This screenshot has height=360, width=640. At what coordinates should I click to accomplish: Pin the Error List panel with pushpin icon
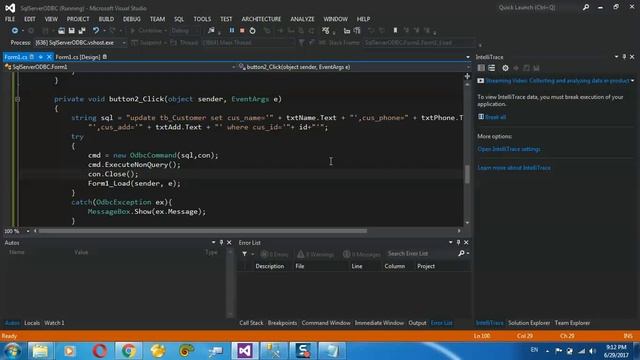pyautogui.click(x=458, y=242)
